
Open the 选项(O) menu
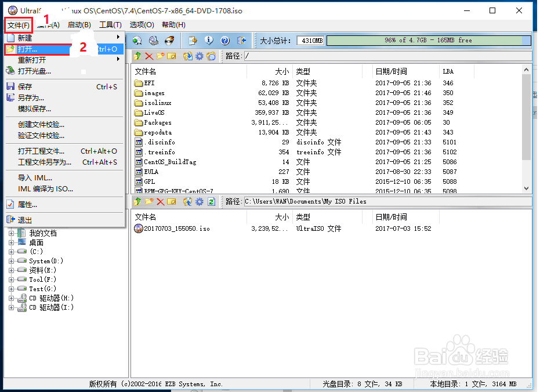[x=142, y=25]
